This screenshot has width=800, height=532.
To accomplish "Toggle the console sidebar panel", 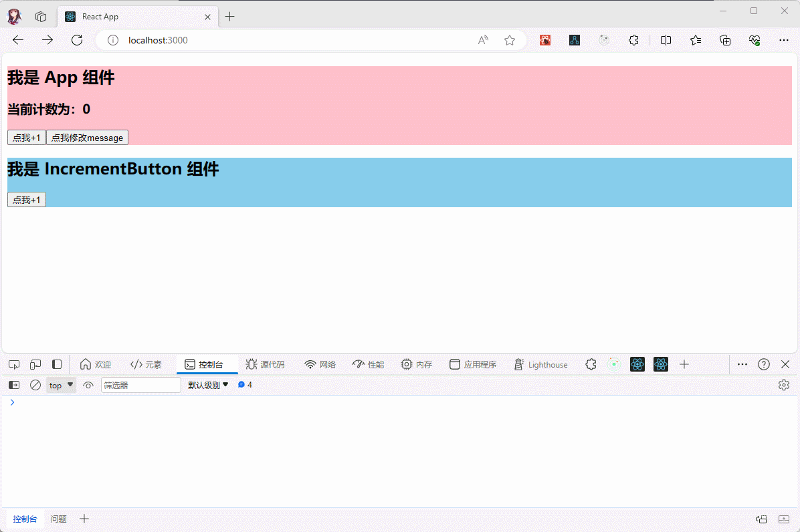I will (14, 385).
